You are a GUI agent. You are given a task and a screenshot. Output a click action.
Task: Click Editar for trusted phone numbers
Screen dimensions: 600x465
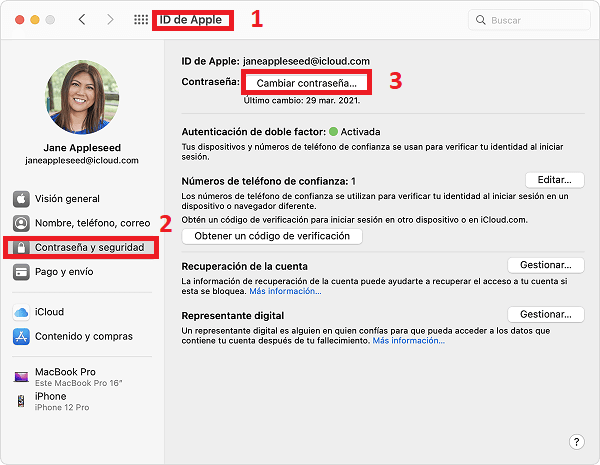coord(554,180)
